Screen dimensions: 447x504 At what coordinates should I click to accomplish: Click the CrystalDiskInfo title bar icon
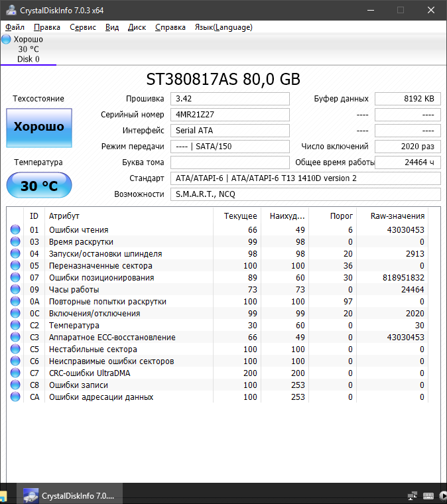click(11, 11)
